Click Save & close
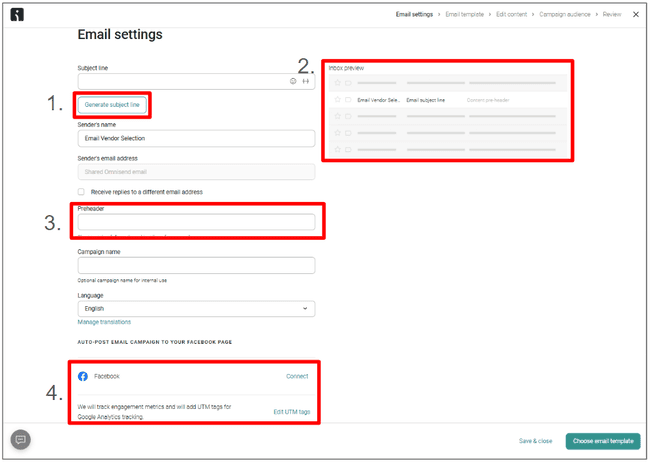Image resolution: width=650 pixels, height=463 pixels. [536, 441]
